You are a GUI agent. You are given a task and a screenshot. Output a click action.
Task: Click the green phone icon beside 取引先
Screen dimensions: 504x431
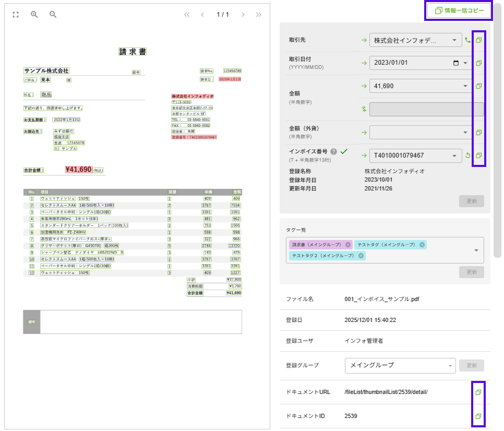coord(468,40)
